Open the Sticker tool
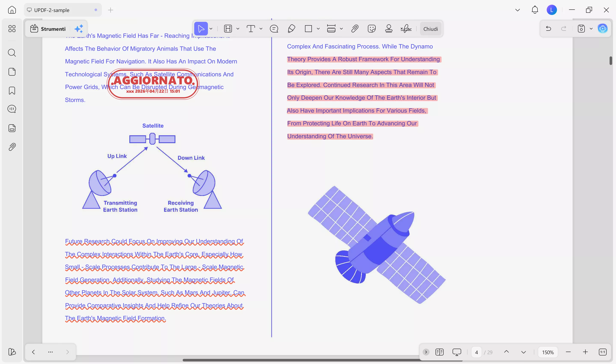This screenshot has height=364, width=616. 371,29
